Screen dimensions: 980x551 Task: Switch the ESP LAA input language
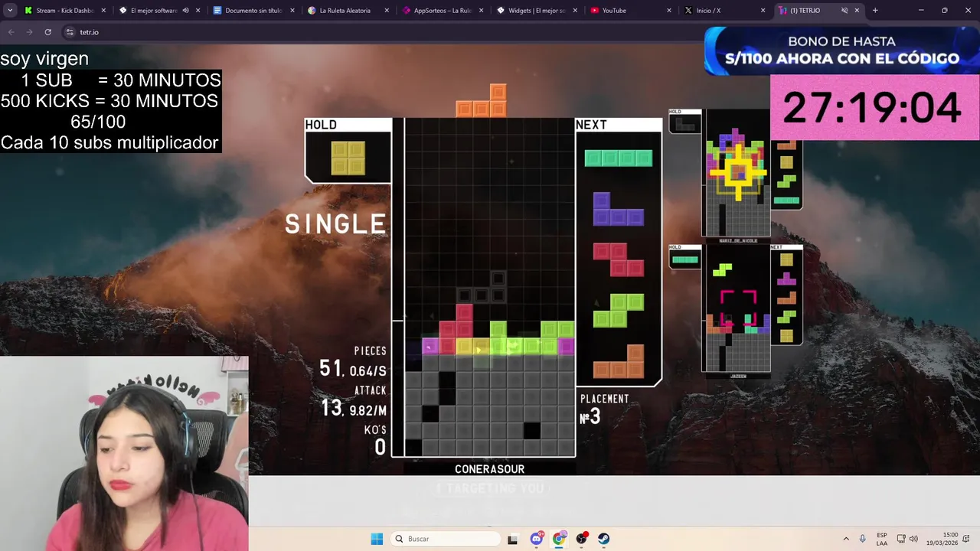[882, 539]
